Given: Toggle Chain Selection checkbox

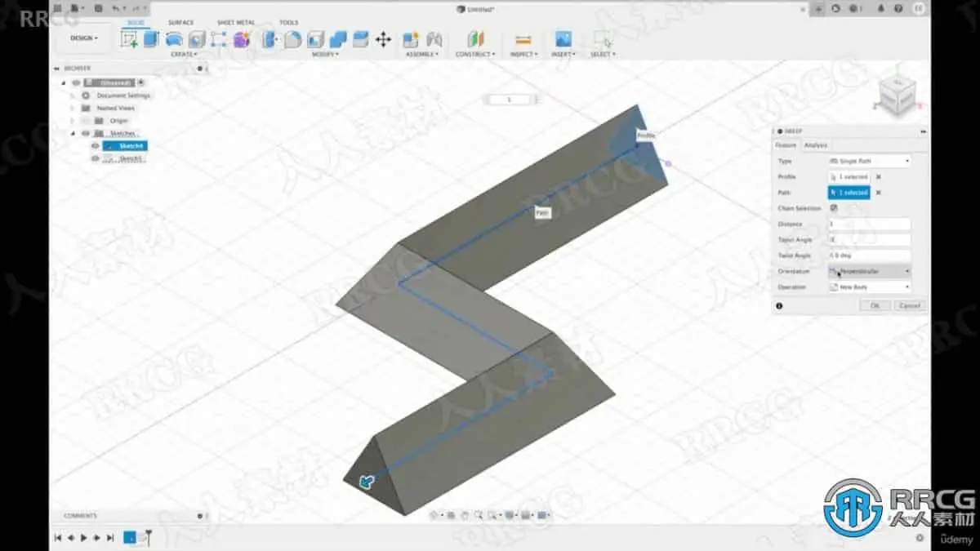Looking at the screenshot, I should (833, 208).
